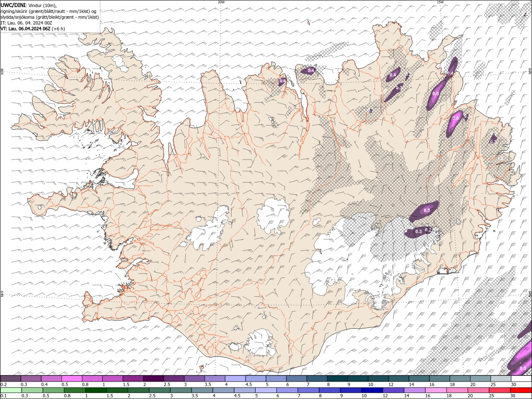Click the bold 'VT: Lau. 06.04.2024 06Z' valid time

pos(25,29)
